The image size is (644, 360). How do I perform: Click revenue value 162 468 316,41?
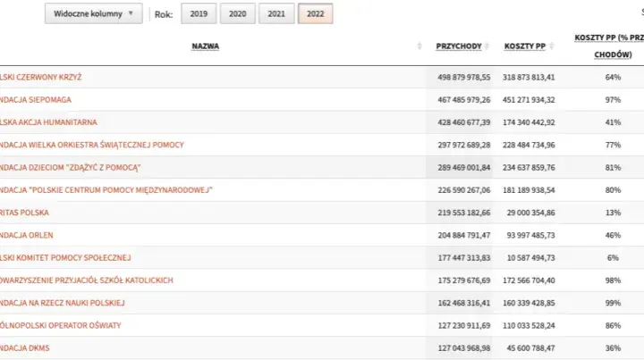[463, 303]
